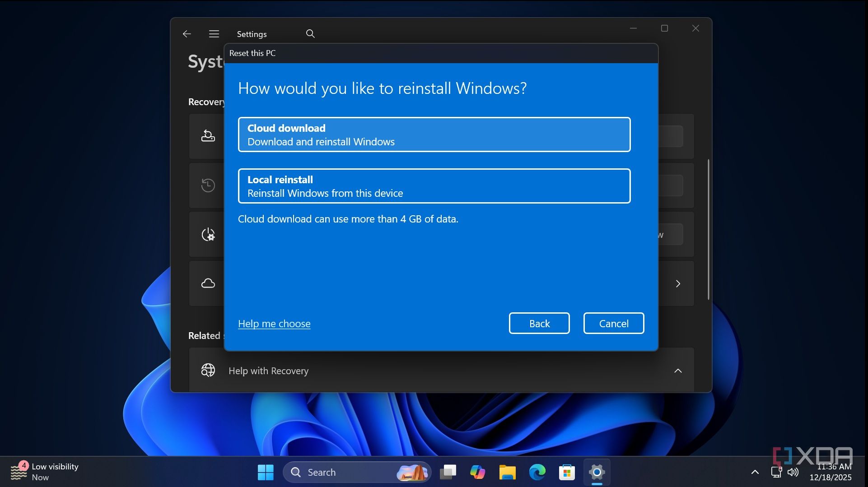Open the Settings hamburger navigation menu
Viewport: 868px width, 487px height.
[214, 34]
